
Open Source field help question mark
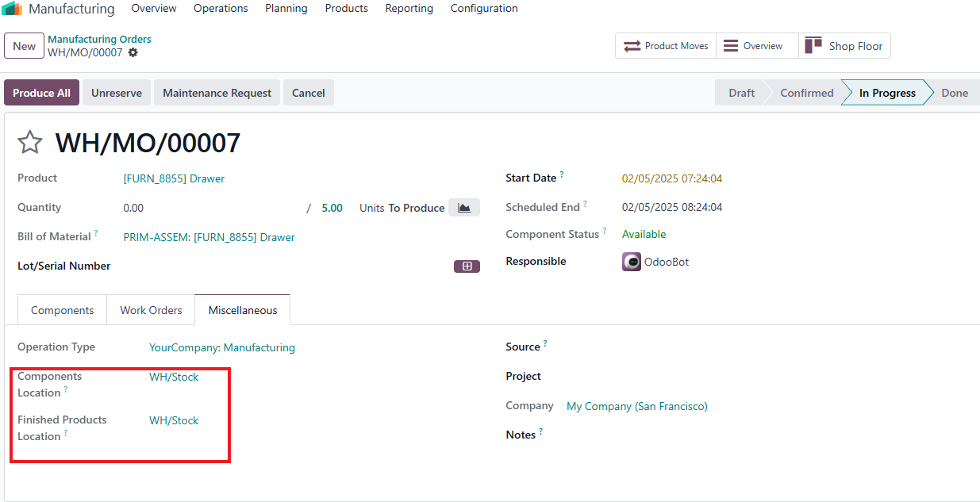pos(545,343)
